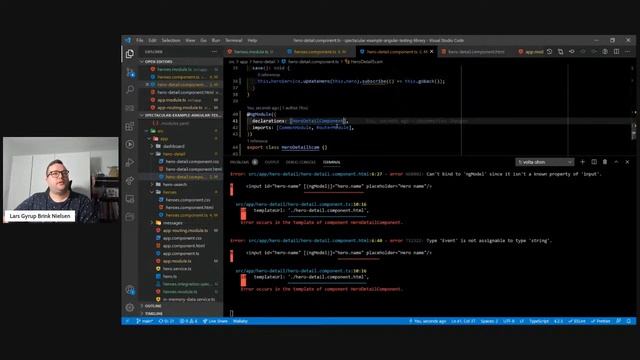Viewport: 640px width, 360px height.
Task: Switch to the heroes.module.ts editor tab
Action: 251,52
